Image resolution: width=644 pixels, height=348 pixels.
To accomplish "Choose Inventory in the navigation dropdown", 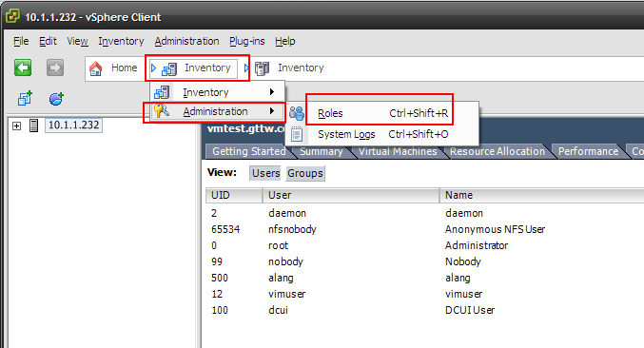I will tap(217, 92).
